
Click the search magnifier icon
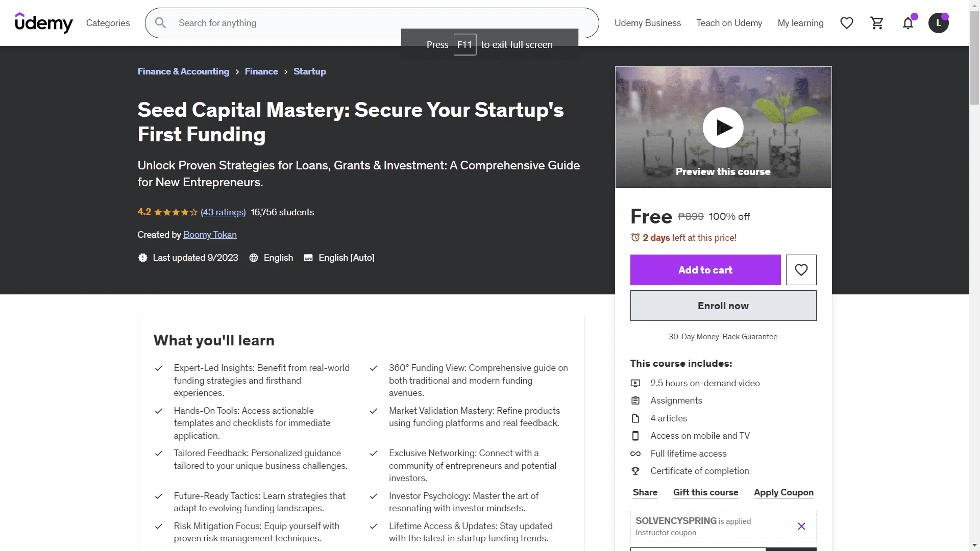pyautogui.click(x=160, y=23)
